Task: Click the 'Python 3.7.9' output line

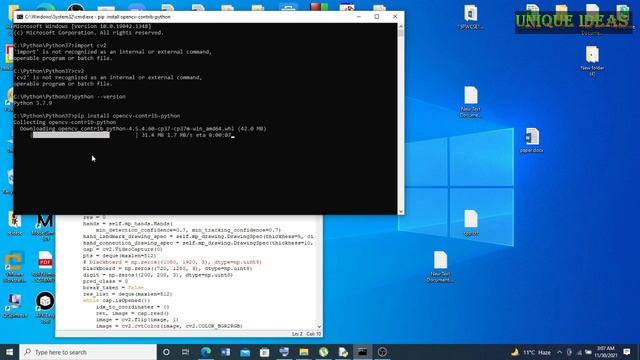Action: pos(33,103)
